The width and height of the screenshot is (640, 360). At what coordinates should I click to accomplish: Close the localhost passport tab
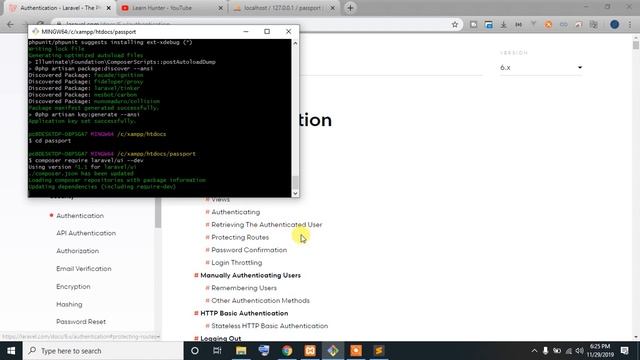(x=332, y=8)
